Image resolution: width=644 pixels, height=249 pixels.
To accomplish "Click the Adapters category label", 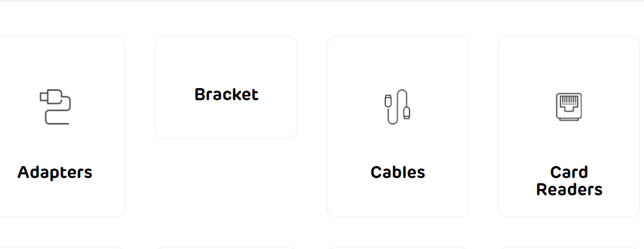I will tap(55, 172).
